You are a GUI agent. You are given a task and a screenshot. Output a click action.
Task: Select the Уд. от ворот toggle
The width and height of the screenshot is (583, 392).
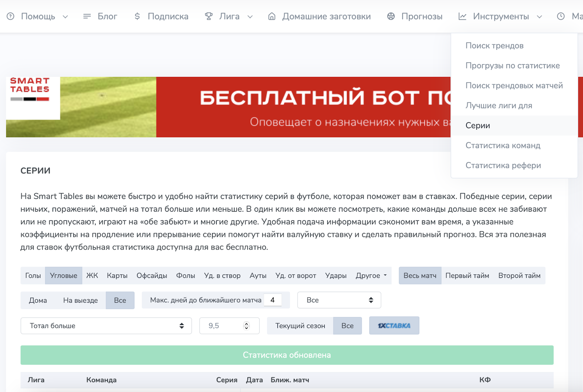point(296,276)
